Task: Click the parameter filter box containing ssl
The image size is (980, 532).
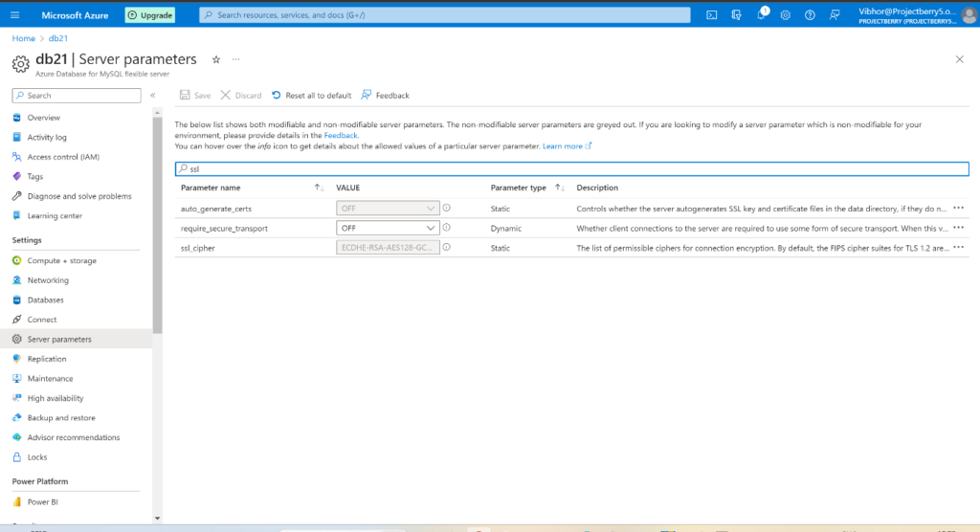Action: tap(572, 168)
